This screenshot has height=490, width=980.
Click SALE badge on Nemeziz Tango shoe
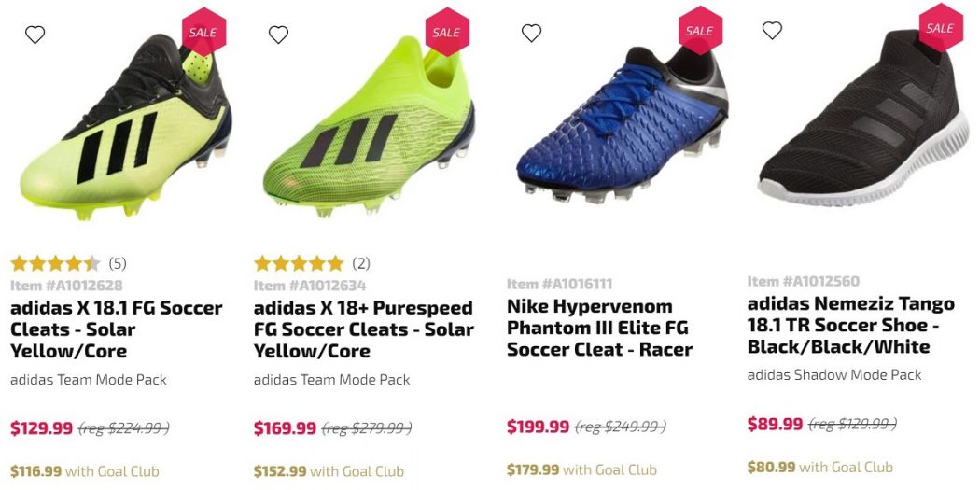[941, 27]
